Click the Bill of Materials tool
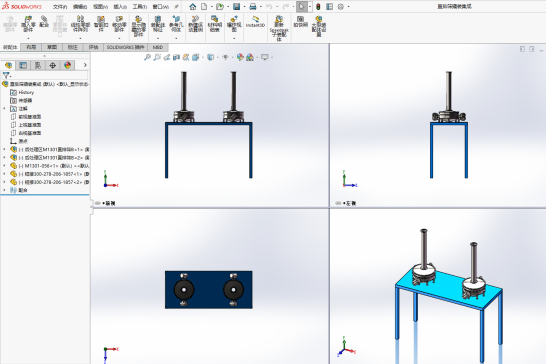This screenshot has height=364, width=546. [215, 24]
